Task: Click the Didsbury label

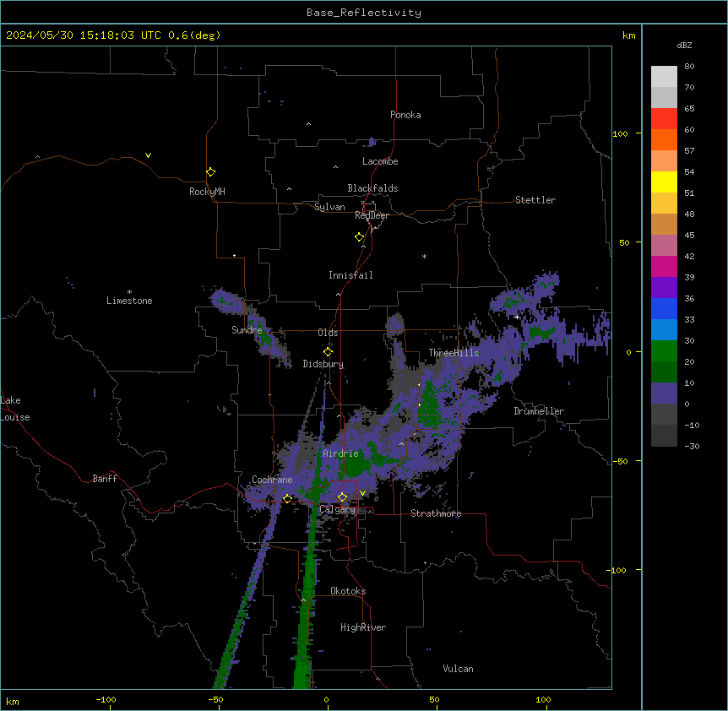Action: [323, 364]
